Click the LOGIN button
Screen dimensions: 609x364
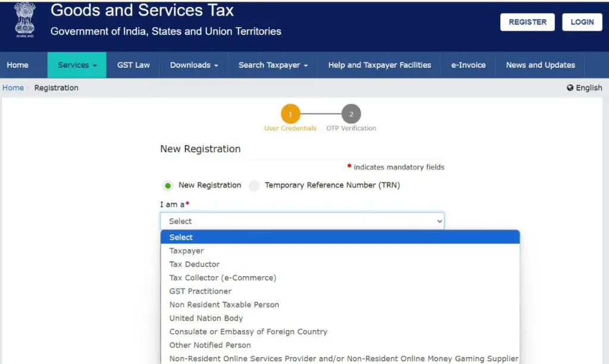click(582, 22)
